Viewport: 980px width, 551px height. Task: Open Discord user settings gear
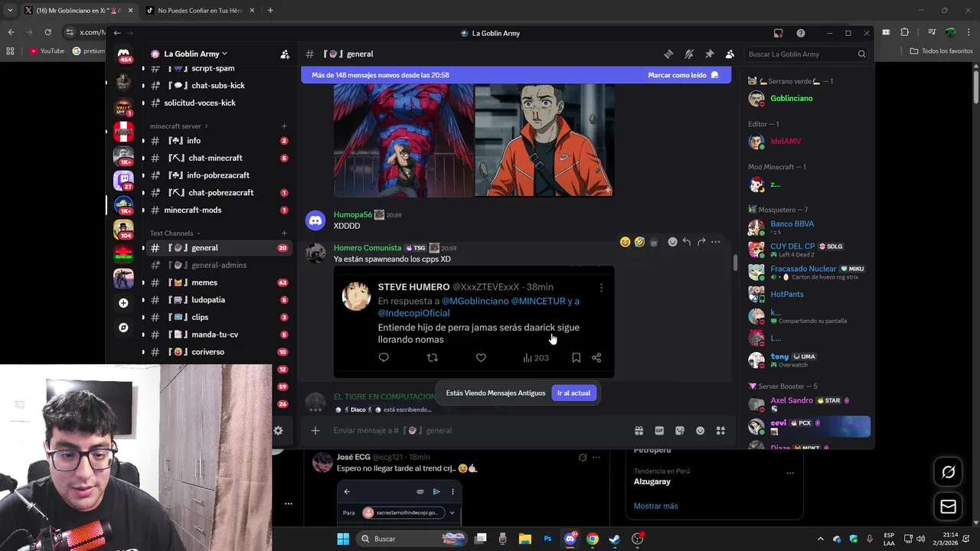coord(278,431)
